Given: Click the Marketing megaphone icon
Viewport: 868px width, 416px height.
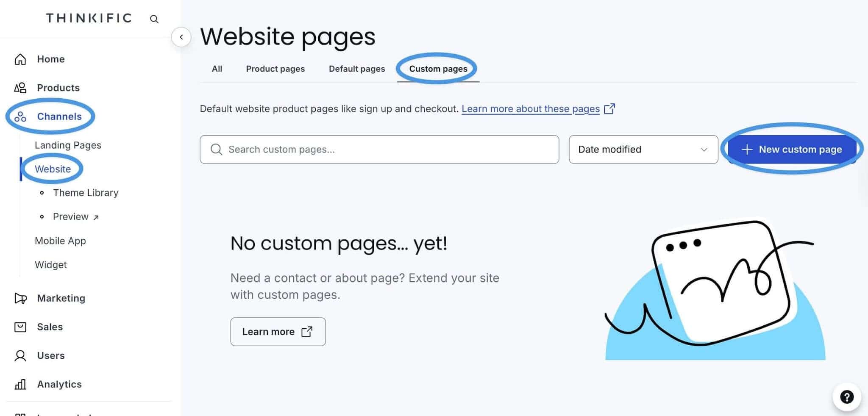Looking at the screenshot, I should 20,298.
